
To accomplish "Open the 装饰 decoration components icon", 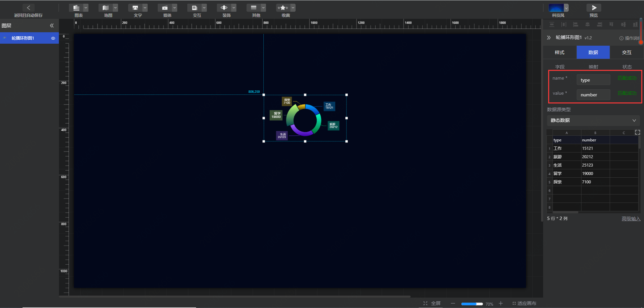I will tap(224, 7).
